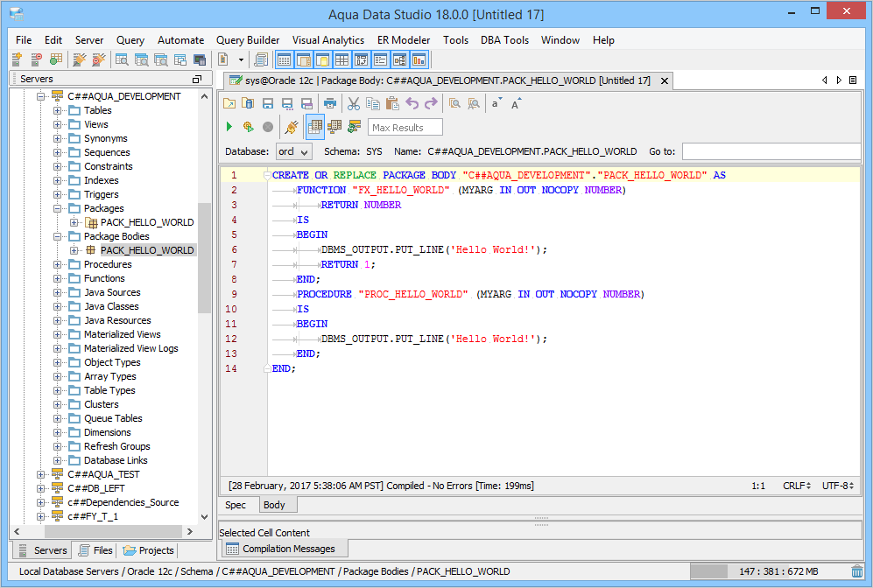Viewport: 873px width, 588px height.
Task: Open the DBA Tools menu
Action: click(504, 40)
